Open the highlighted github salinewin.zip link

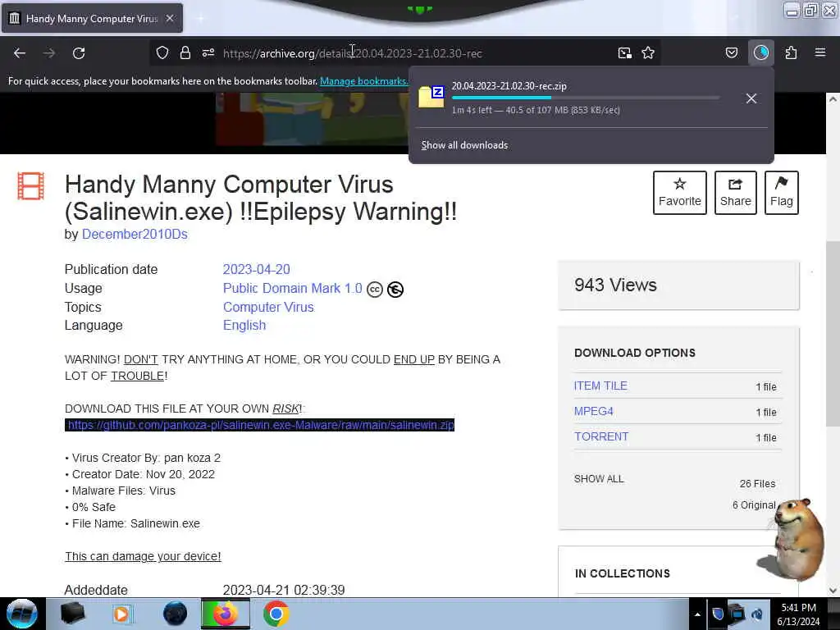tap(260, 425)
